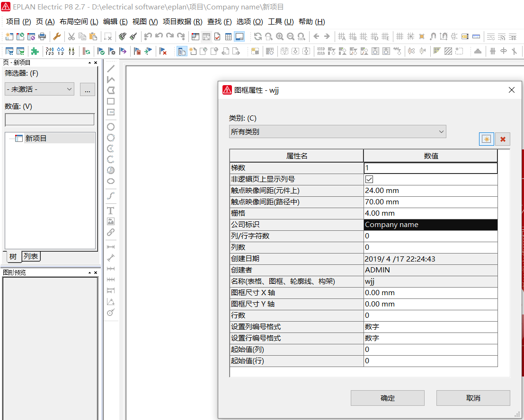Expand the 筛选器 dropdown showing 未激活
This screenshot has height=420, width=524.
click(x=39, y=89)
